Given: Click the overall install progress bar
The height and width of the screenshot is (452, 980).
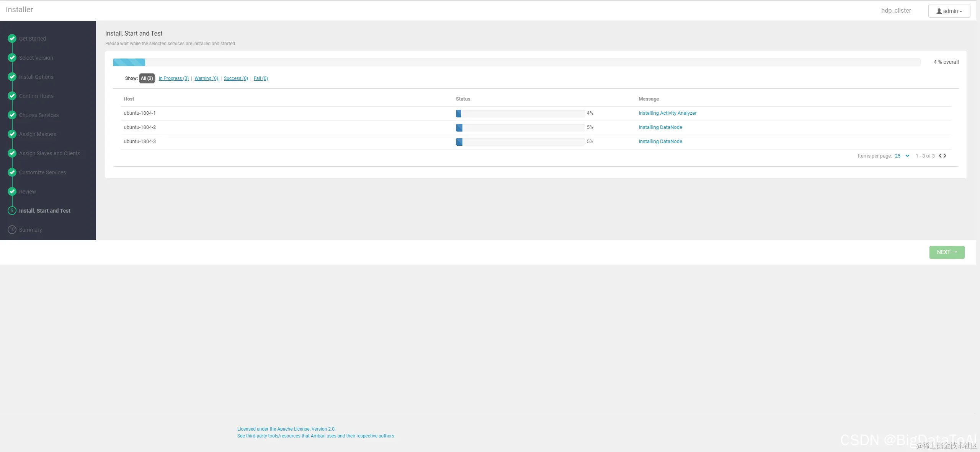Looking at the screenshot, I should (x=516, y=62).
